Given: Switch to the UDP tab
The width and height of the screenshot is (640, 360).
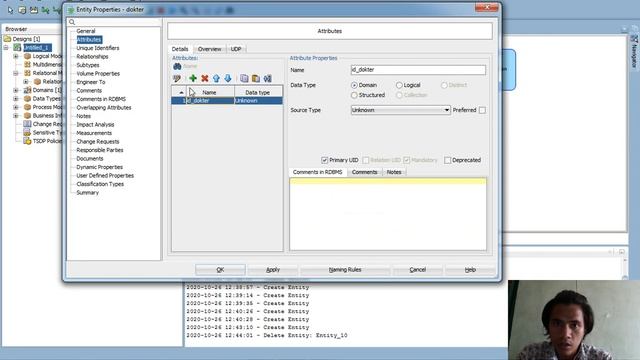Looking at the screenshot, I should 236,49.
